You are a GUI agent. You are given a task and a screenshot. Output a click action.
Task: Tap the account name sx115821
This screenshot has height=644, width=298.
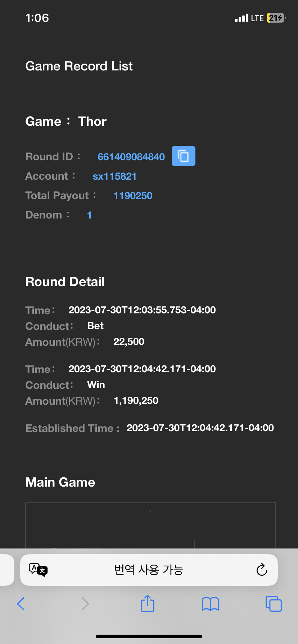pyautogui.click(x=114, y=176)
